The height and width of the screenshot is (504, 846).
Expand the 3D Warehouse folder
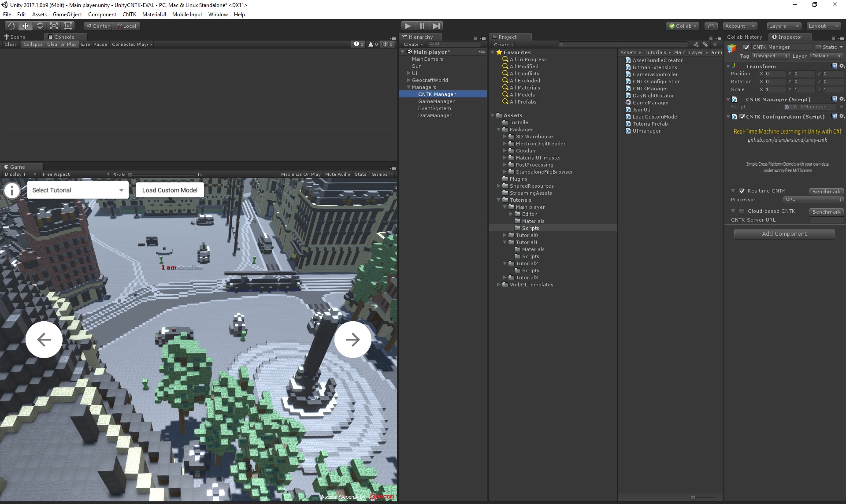point(505,137)
